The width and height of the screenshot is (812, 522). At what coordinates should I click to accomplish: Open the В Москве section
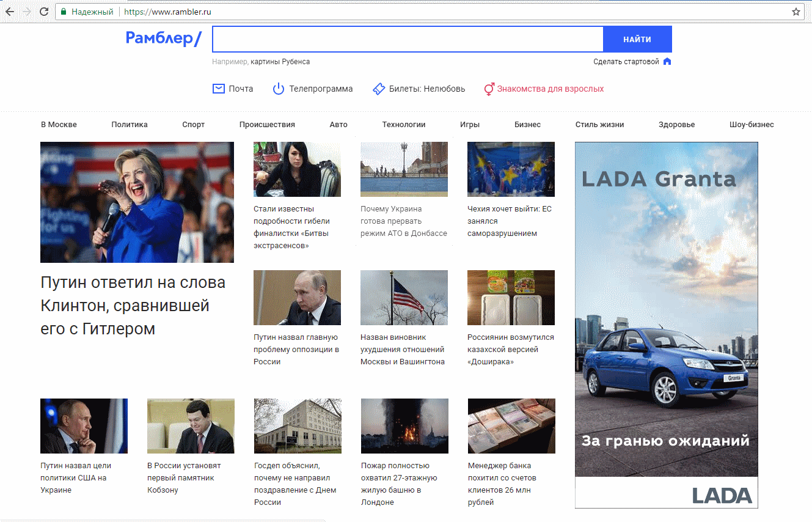coord(59,124)
